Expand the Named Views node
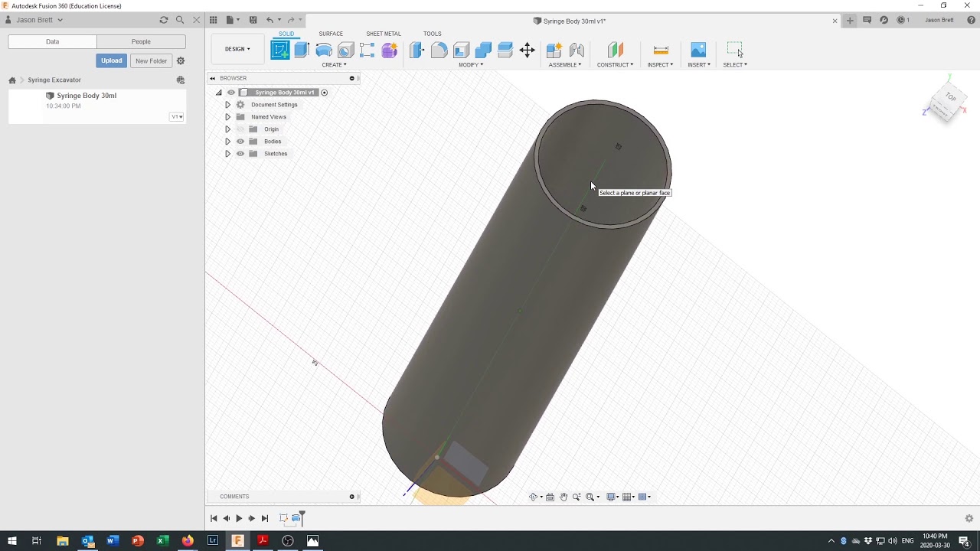Image resolution: width=980 pixels, height=551 pixels. [x=227, y=117]
